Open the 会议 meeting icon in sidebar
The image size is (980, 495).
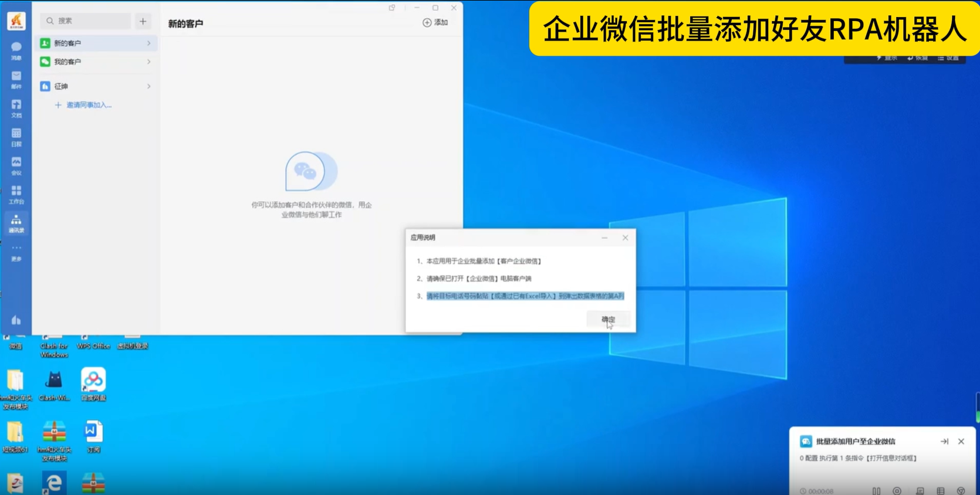coord(16,165)
